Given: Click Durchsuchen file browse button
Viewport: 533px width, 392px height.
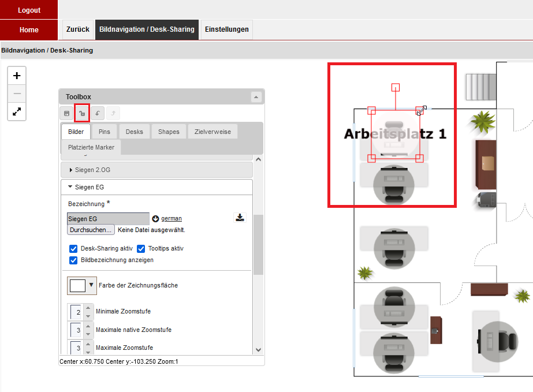Looking at the screenshot, I should pyautogui.click(x=91, y=230).
